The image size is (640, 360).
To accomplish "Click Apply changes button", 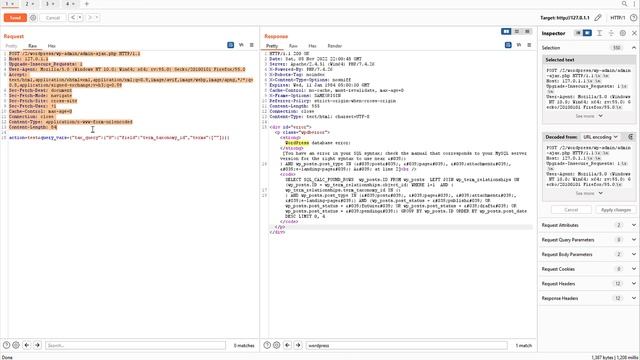I will click(616, 210).
